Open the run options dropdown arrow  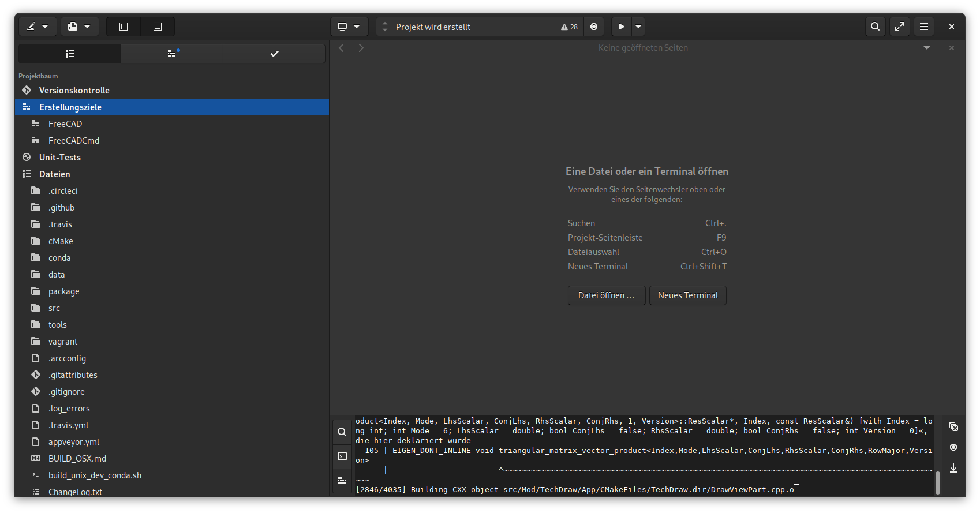[x=638, y=27]
